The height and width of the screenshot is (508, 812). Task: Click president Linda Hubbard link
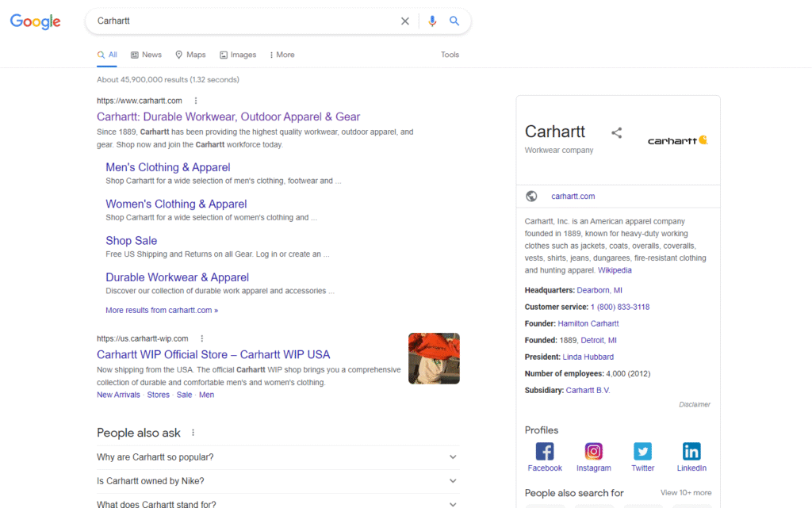pyautogui.click(x=588, y=357)
